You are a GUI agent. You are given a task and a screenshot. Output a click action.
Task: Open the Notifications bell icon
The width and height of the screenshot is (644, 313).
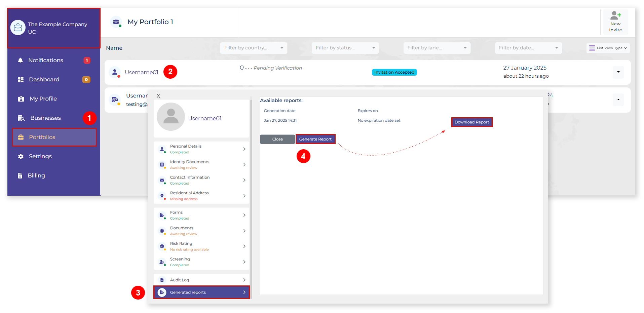tap(20, 60)
